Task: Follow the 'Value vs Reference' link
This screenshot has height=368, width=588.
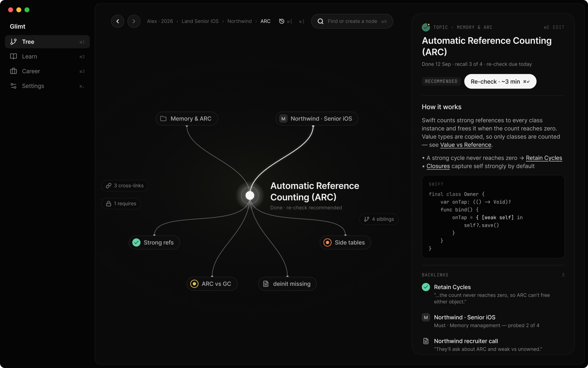Action: point(466,145)
